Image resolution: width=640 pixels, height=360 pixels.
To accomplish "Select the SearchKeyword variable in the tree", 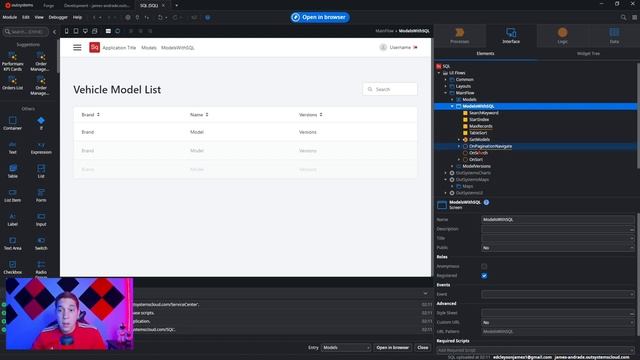I will pyautogui.click(x=484, y=113).
